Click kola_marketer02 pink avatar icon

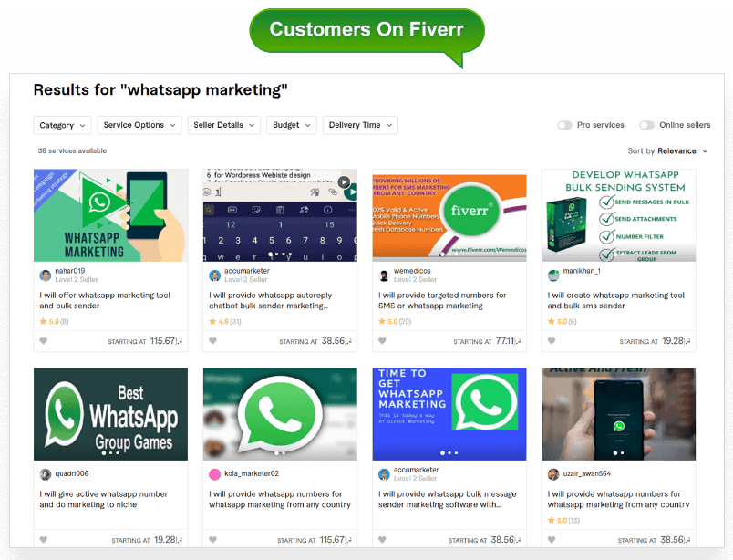[x=214, y=474]
